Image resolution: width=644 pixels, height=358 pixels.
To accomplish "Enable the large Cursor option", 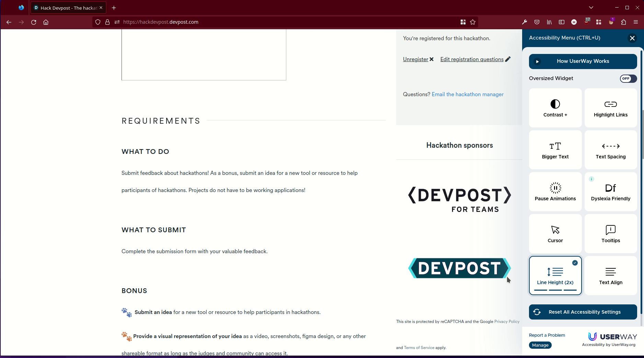I will click(555, 234).
